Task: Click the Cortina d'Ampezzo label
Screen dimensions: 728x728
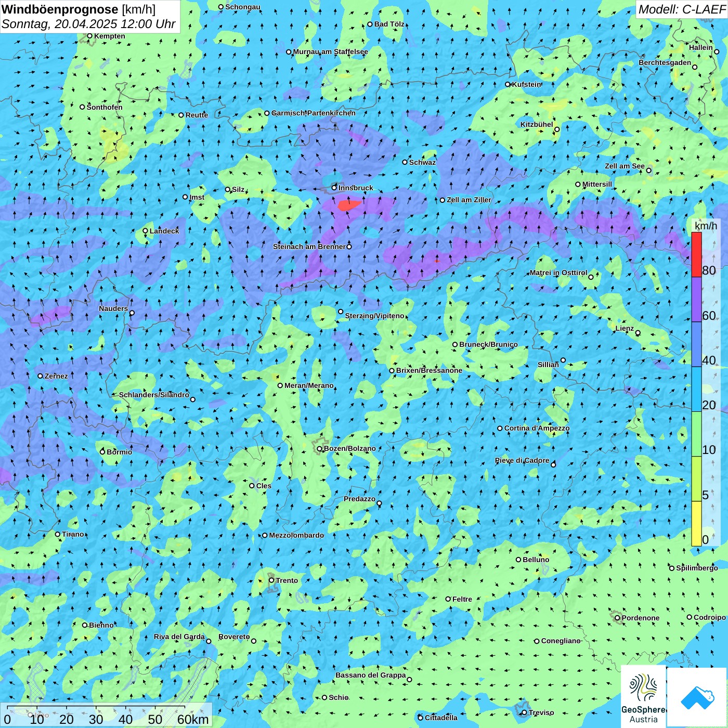Action: (x=537, y=428)
